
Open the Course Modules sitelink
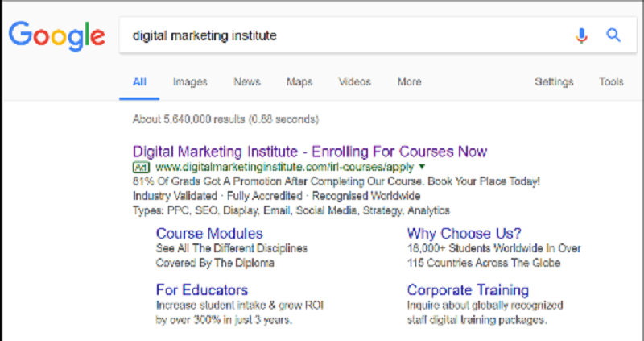[x=209, y=234]
